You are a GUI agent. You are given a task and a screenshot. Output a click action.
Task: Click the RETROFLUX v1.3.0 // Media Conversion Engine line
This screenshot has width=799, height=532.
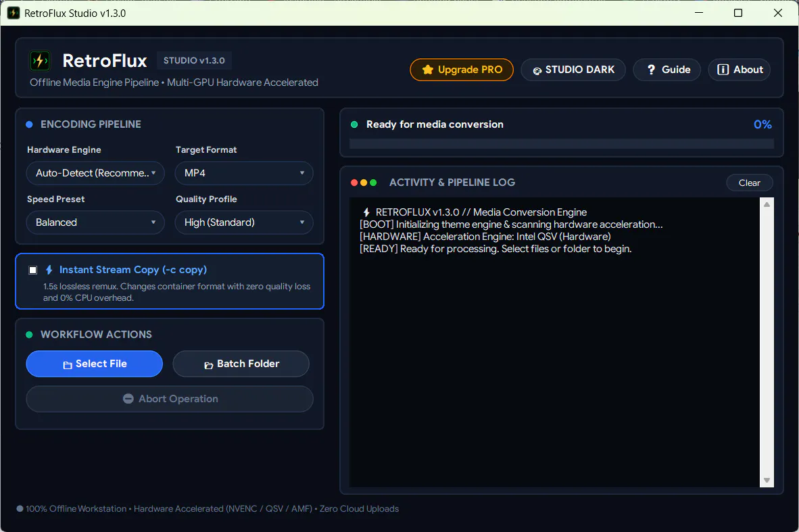click(x=481, y=212)
